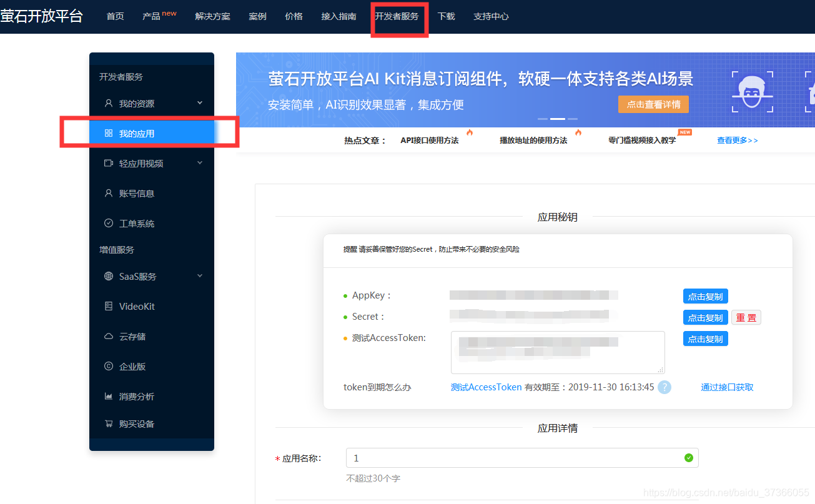Open article 零门槛视频接入教学
The width and height of the screenshot is (815, 504).
pyautogui.click(x=642, y=141)
